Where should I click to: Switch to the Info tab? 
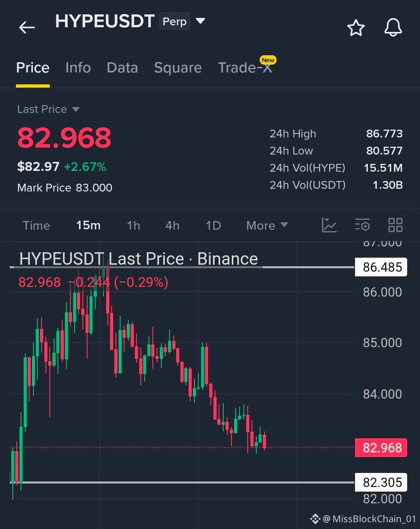click(x=78, y=68)
